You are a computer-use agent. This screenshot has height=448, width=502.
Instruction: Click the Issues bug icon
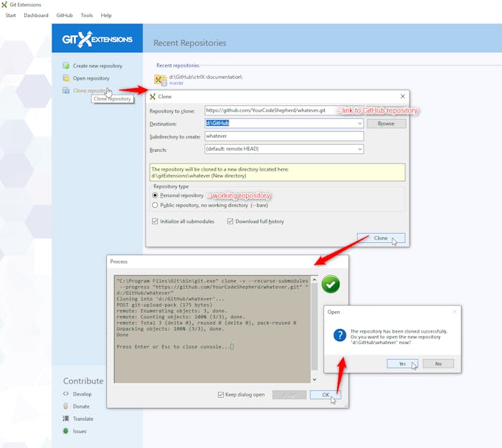coord(66,431)
